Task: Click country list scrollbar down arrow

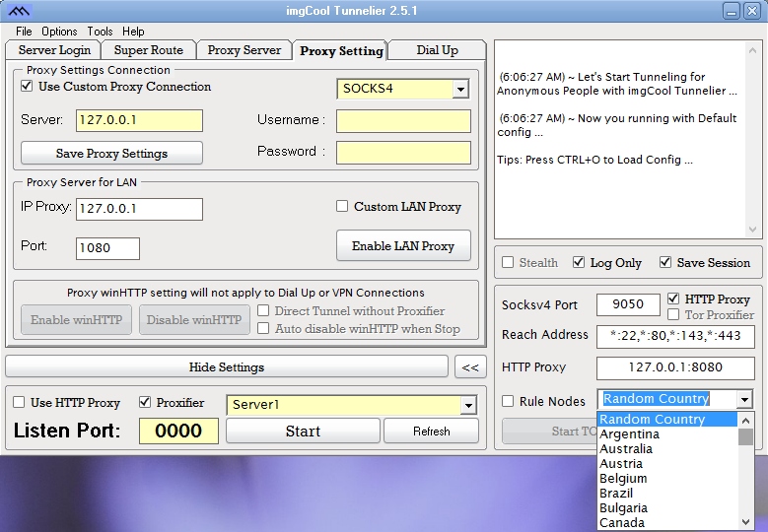Action: (745, 522)
